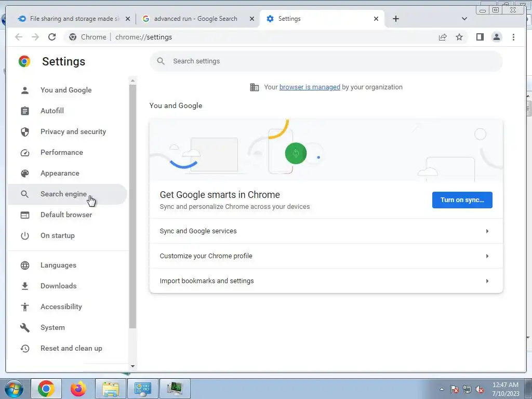Open Privacy and security settings
The width and height of the screenshot is (532, 399).
pos(68,131)
